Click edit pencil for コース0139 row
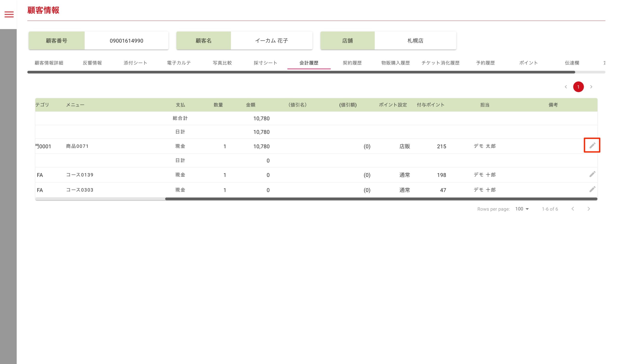This screenshot has height=364, width=617. click(592, 174)
